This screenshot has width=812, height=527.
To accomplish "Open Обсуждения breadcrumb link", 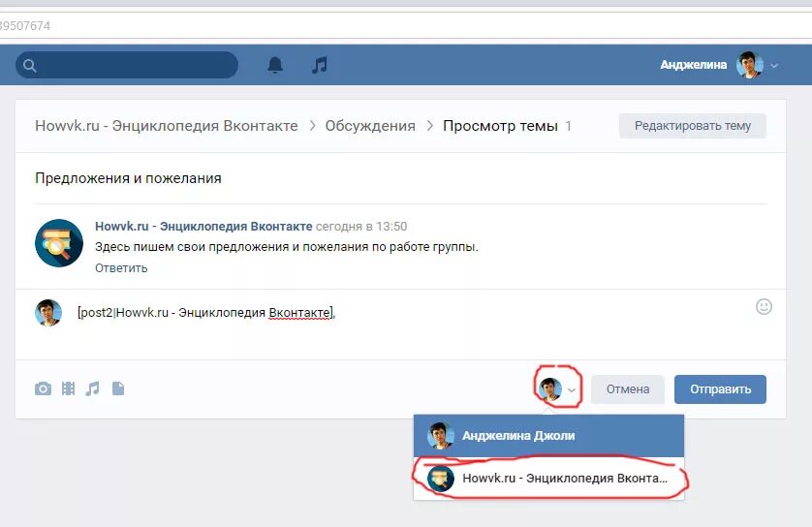I will coord(370,126).
